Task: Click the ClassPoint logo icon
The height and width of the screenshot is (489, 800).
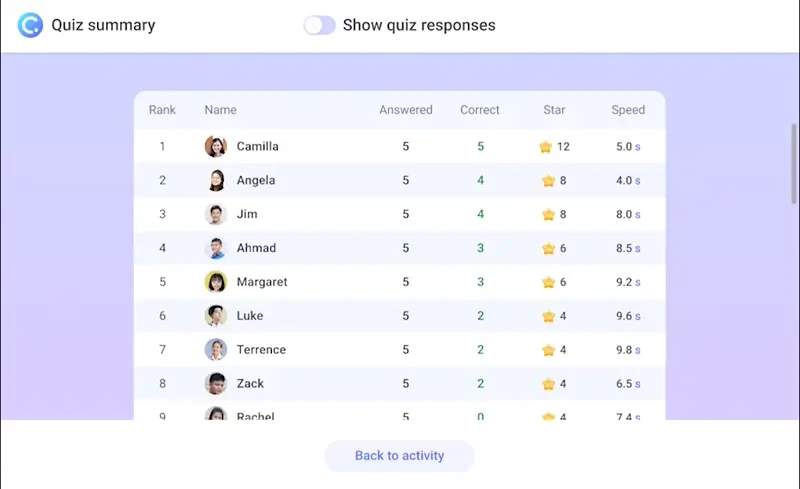Action: pos(30,25)
